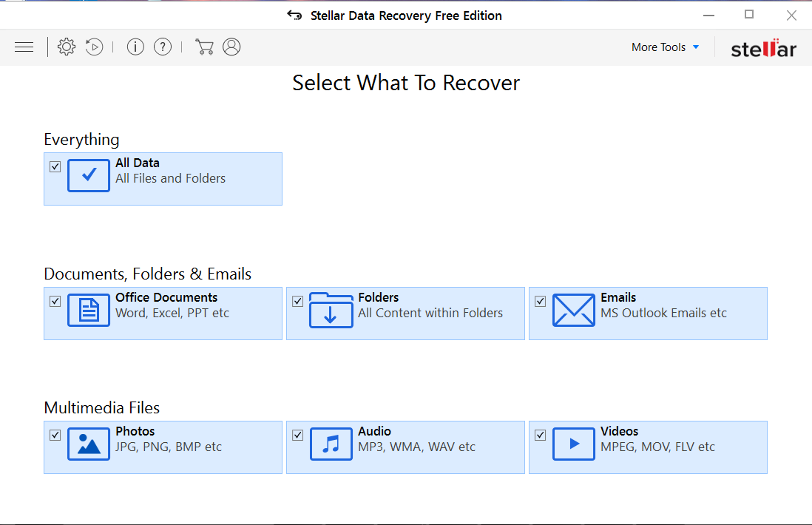Click the 'Photos' title label
The width and height of the screenshot is (812, 525).
pyautogui.click(x=135, y=432)
